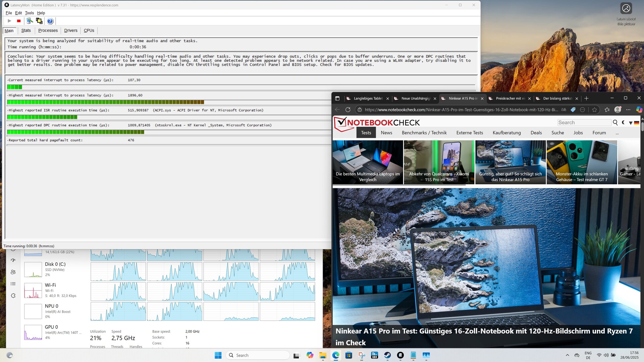644x362 pixels.
Task: Toggle dark mode with the moon icon
Action: (623, 123)
